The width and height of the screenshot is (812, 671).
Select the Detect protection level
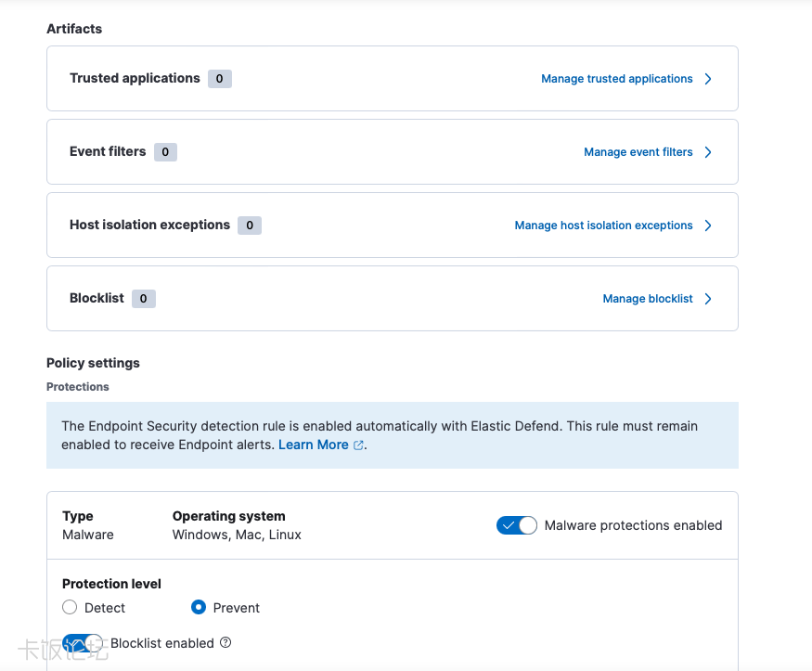(70, 608)
